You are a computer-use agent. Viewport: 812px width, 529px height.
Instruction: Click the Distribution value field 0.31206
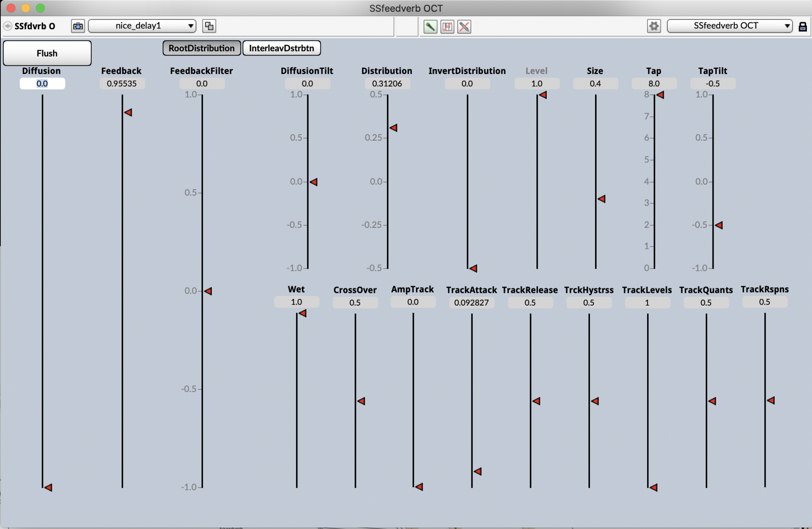point(387,84)
